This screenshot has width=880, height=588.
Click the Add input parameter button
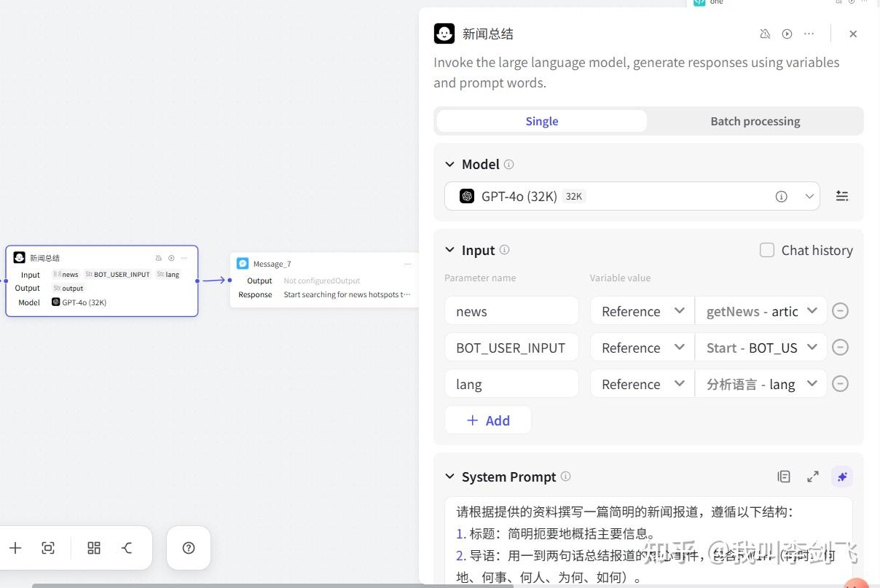488,420
